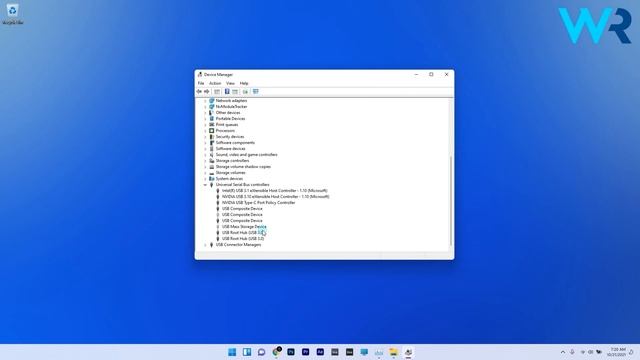The image size is (640, 360).
Task: Select Intel(R) USB 3.1 eXtensible Host Controller
Action: [274, 191]
